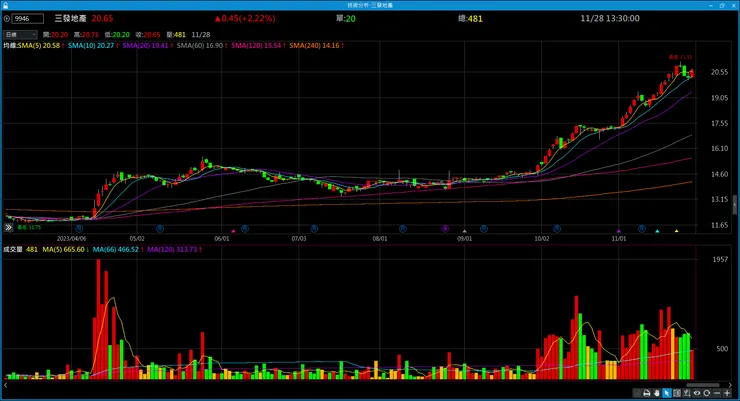The width and height of the screenshot is (740, 401).
Task: Click the plus zoom-in button
Action: (727, 393)
